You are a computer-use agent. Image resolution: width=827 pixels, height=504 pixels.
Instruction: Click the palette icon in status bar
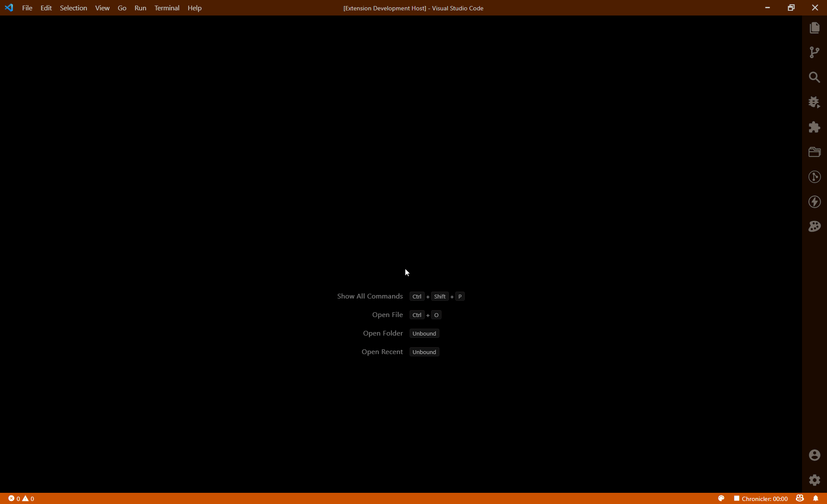tap(721, 498)
